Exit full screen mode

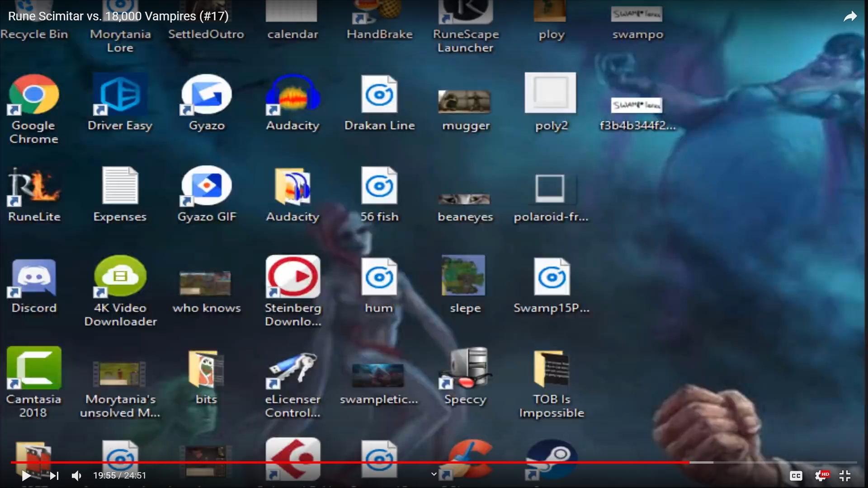(x=845, y=476)
